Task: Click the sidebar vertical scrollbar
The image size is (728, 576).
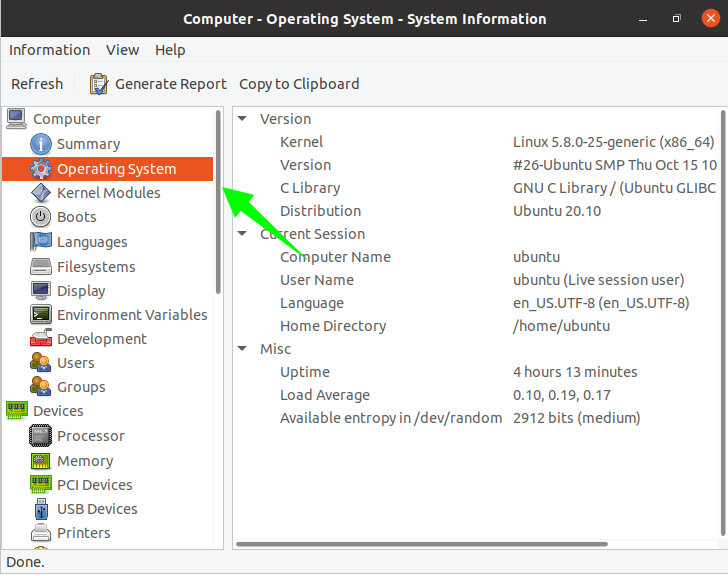Action: coord(218,200)
